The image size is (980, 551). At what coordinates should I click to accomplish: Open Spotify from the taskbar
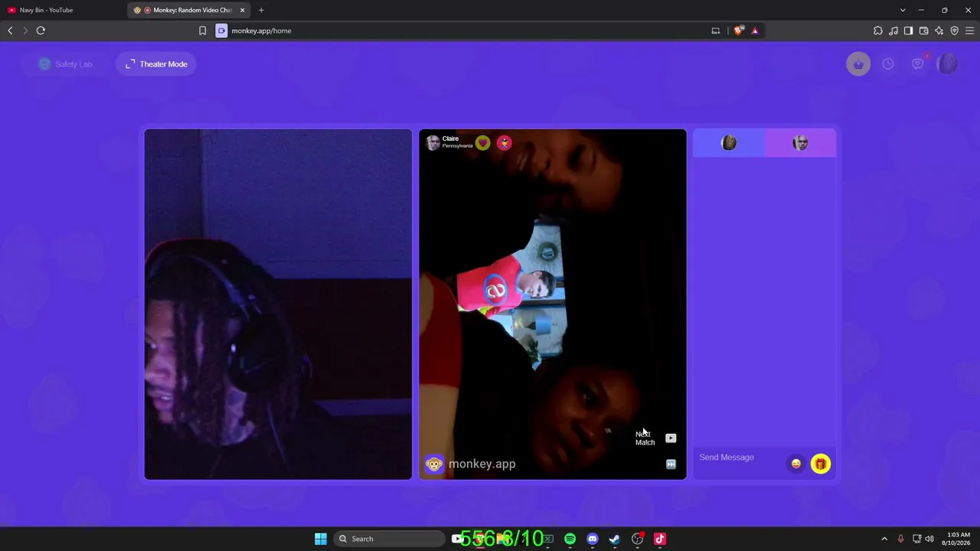pos(570,539)
